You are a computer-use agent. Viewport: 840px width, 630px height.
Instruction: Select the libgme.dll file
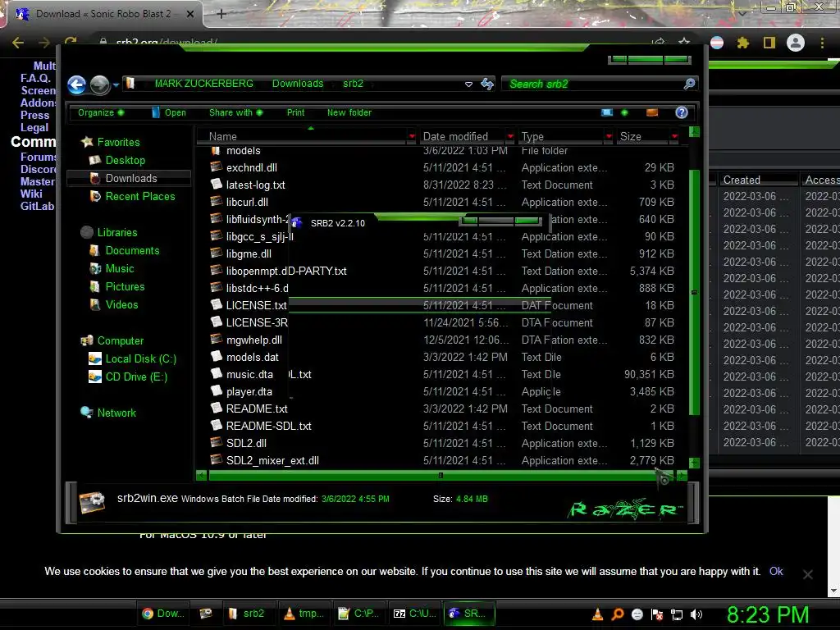click(249, 254)
